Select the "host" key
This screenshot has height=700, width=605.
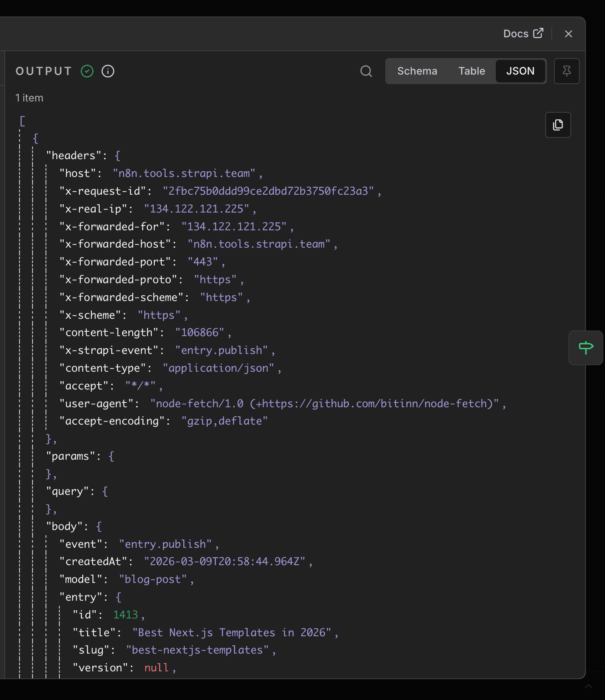coord(78,173)
